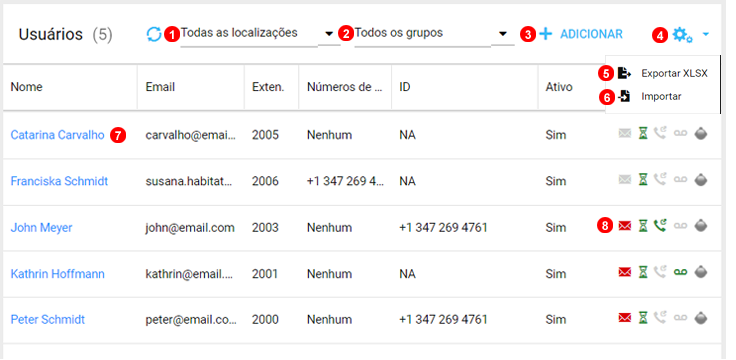Click status dot icon for Franciska Schmidt
Screen dimensions: 736x360
click(x=701, y=180)
